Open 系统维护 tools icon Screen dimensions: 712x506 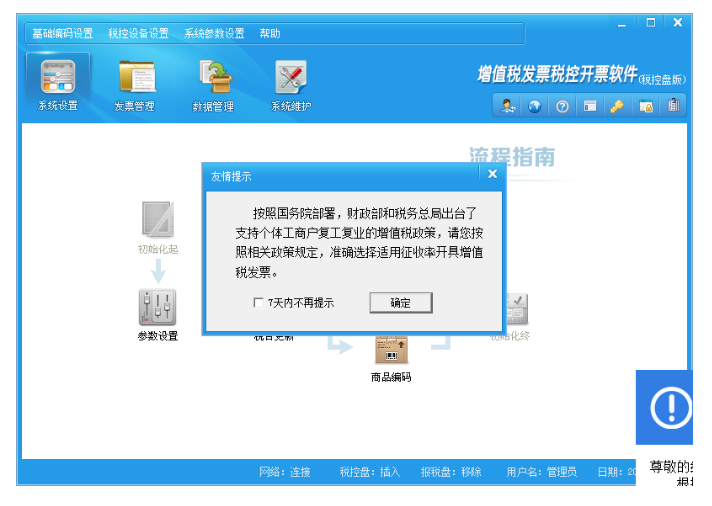291,83
